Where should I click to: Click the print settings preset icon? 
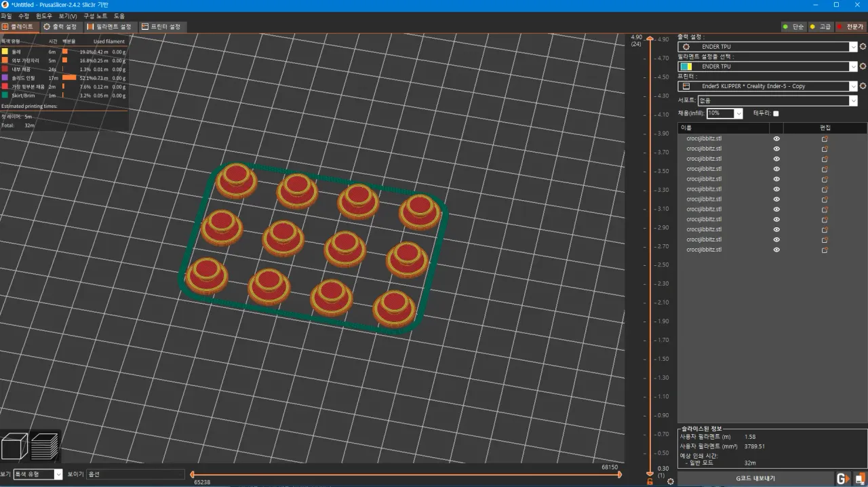(686, 47)
